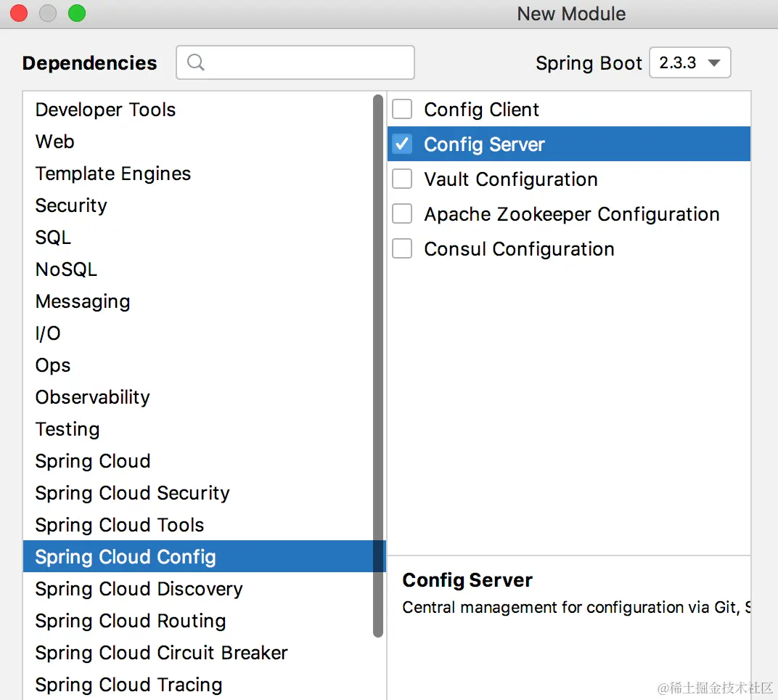Click the green maximize window button
This screenshot has width=778, height=700.
pyautogui.click(x=77, y=13)
